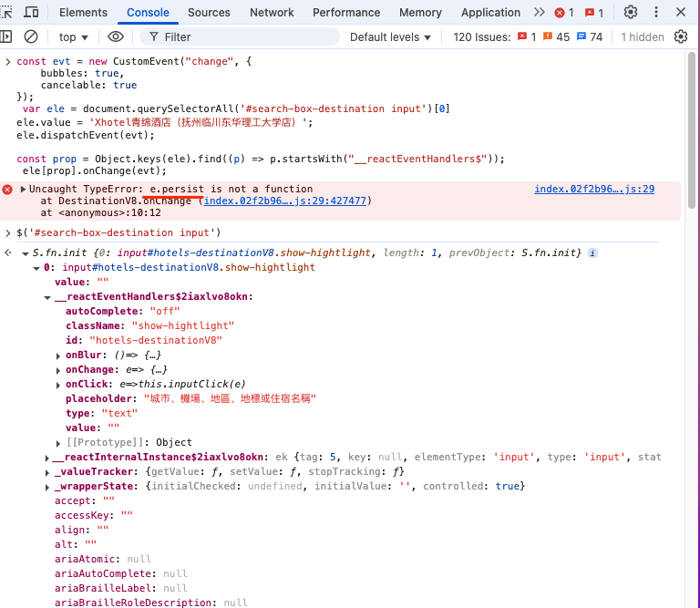Click the ariaAtomic: null row
The image size is (700, 608).
(x=103, y=560)
